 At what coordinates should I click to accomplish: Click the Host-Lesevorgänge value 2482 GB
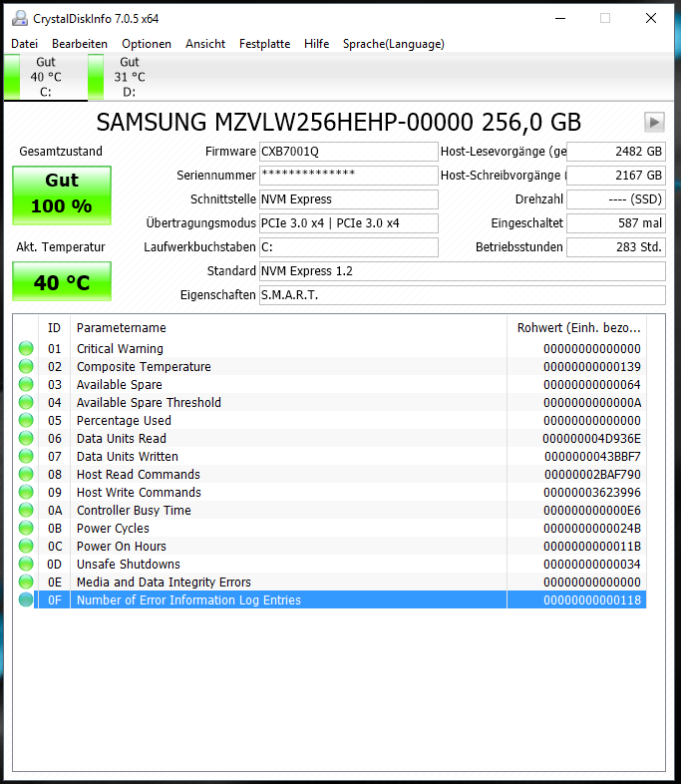(616, 152)
